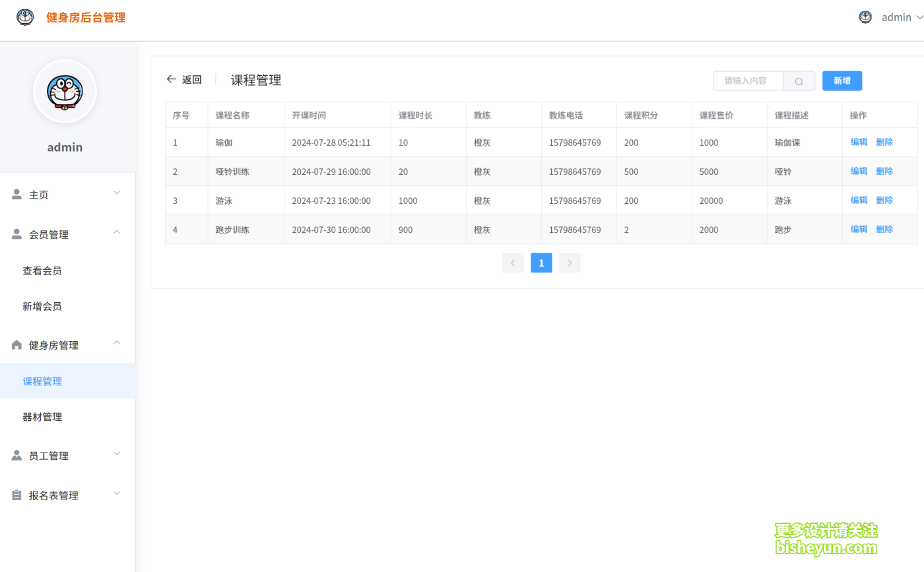Image resolution: width=924 pixels, height=572 pixels.
Task: Open 查看会员 from the sidebar
Action: click(x=42, y=270)
